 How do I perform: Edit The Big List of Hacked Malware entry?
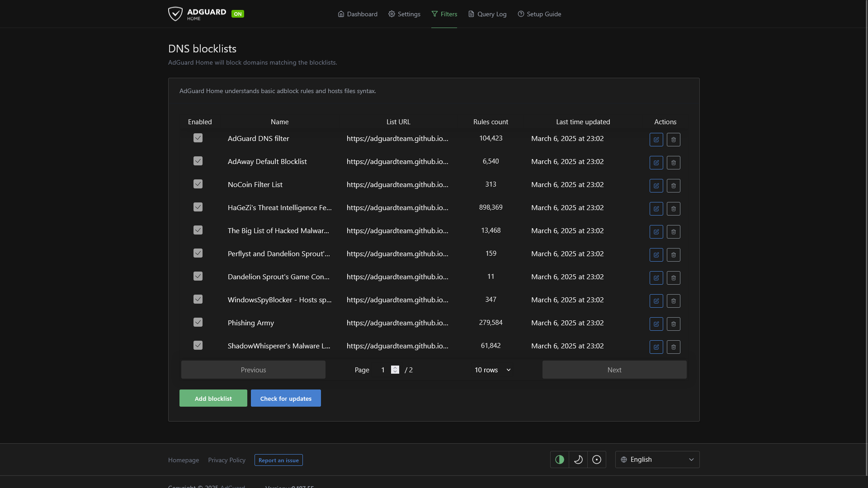pyautogui.click(x=656, y=232)
